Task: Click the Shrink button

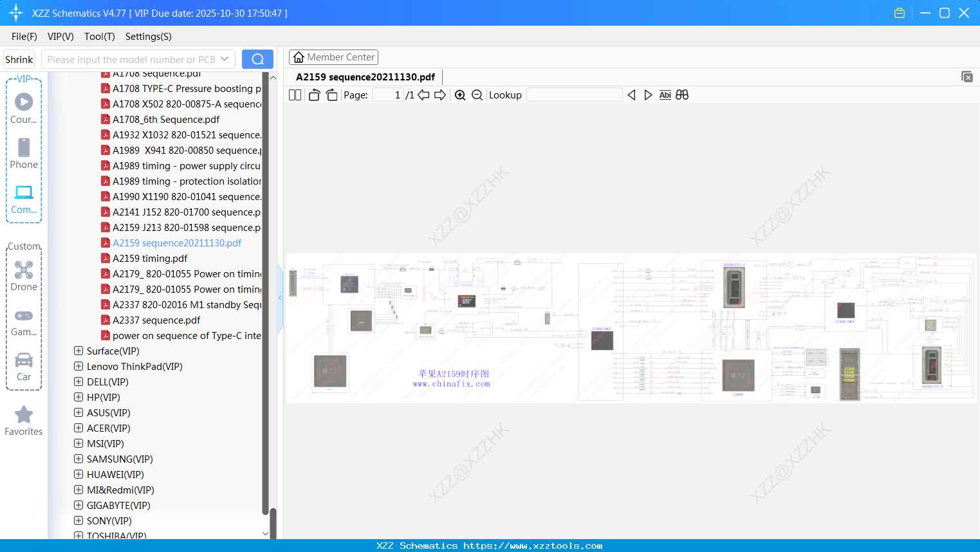Action: pyautogui.click(x=19, y=59)
